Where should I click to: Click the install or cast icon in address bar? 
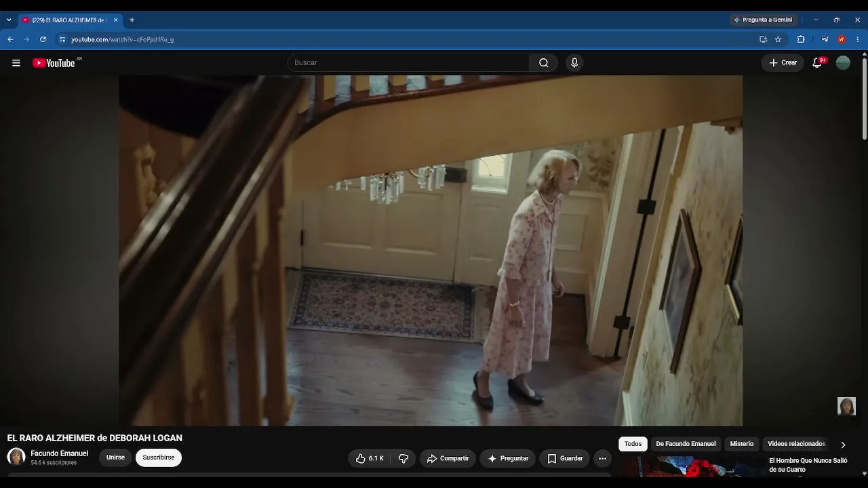point(763,39)
